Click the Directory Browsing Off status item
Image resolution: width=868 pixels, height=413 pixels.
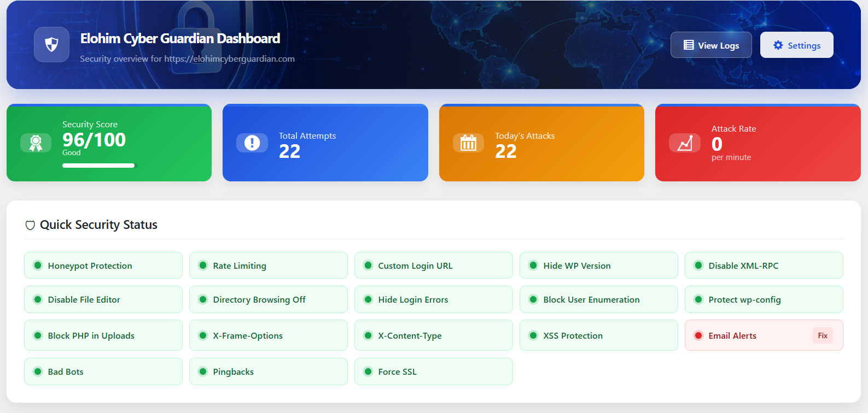tap(269, 299)
